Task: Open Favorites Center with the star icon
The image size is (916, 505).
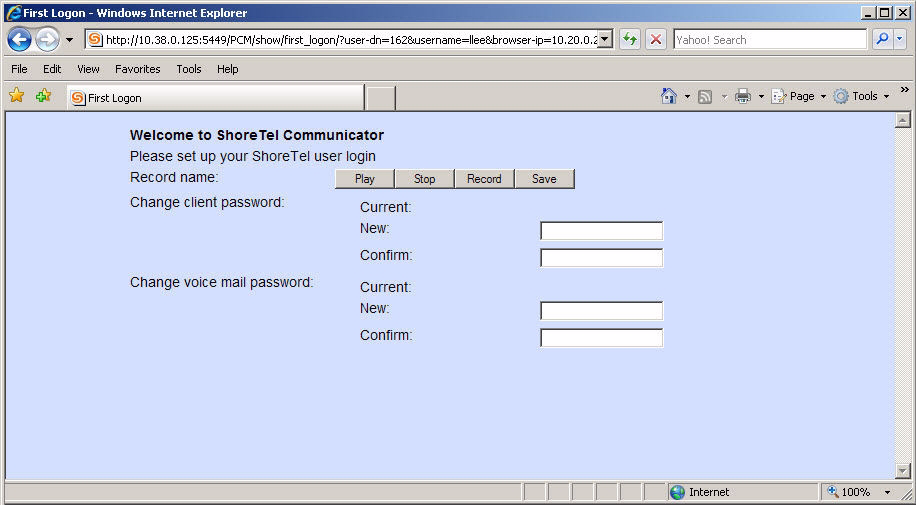Action: click(x=17, y=95)
